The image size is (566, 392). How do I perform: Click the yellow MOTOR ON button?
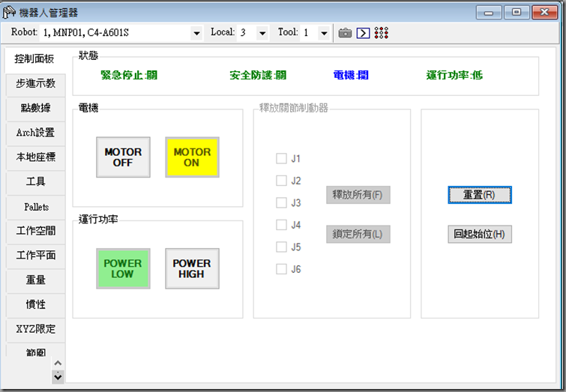192,157
